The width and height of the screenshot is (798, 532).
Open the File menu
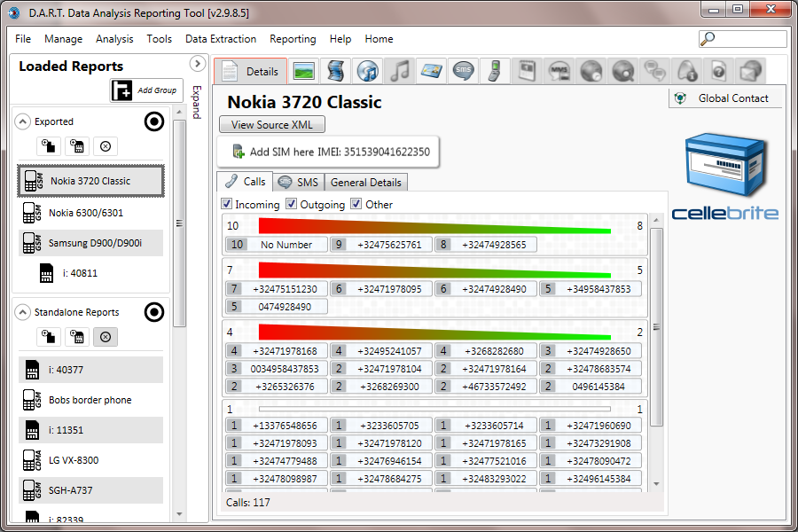coord(23,39)
